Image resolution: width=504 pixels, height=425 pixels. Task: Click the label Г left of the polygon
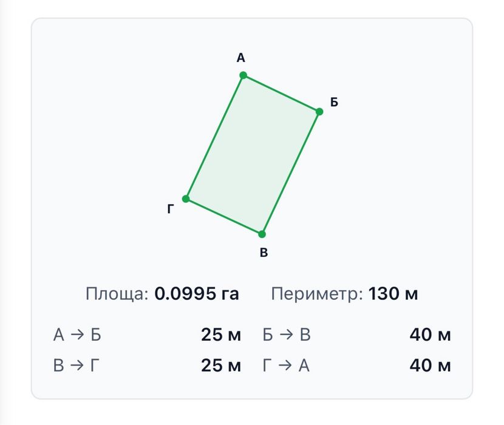[x=171, y=209]
